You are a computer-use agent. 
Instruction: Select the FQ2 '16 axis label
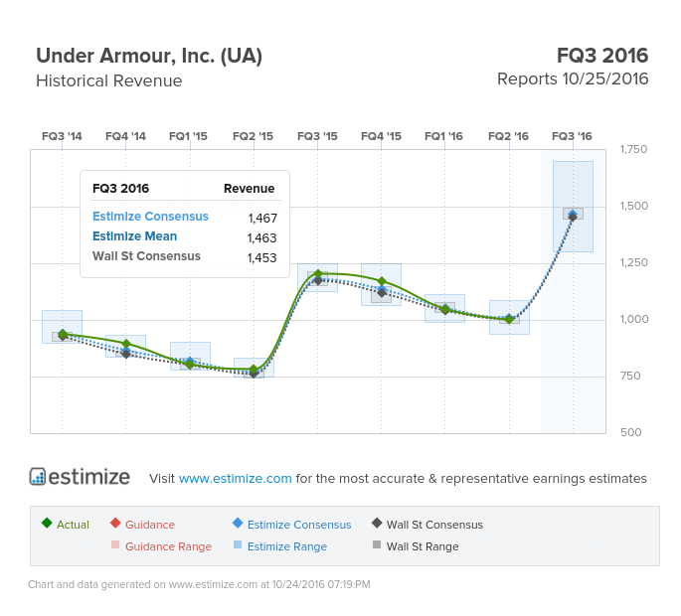click(x=508, y=136)
